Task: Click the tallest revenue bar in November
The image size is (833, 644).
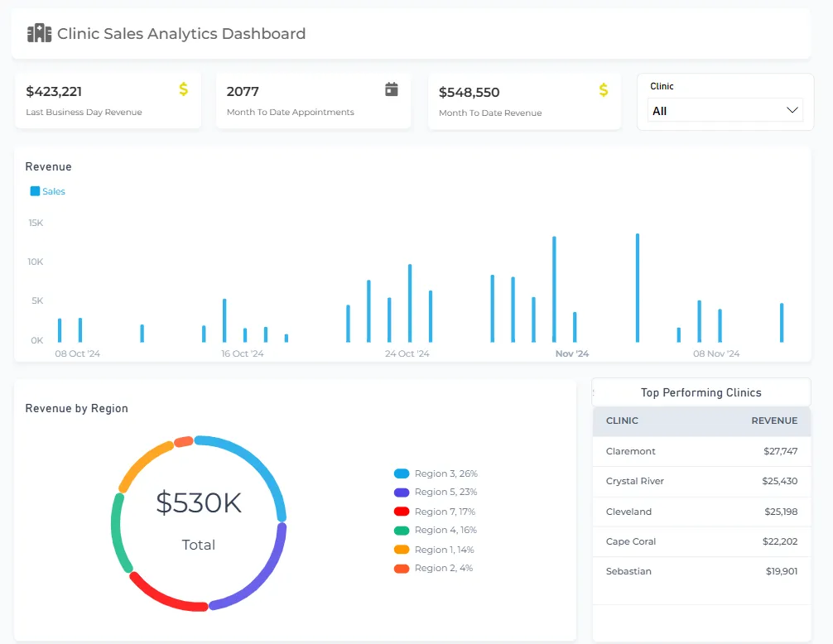Action: (637, 288)
